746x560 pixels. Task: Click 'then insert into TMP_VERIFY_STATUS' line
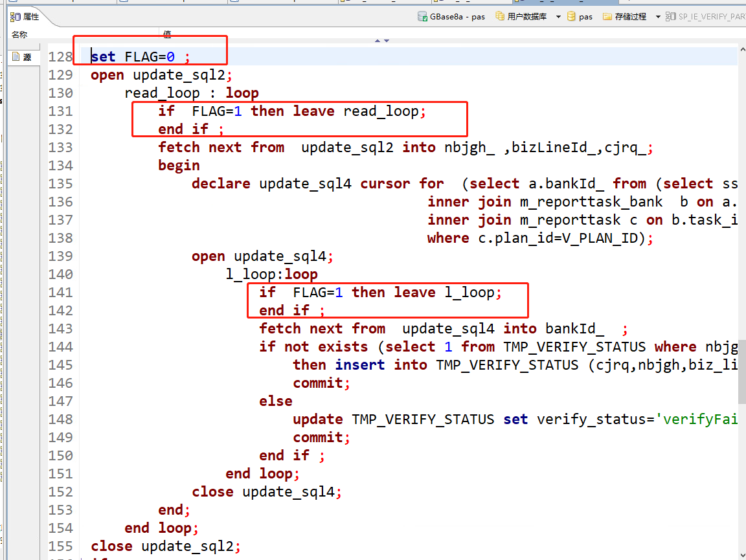pos(515,364)
